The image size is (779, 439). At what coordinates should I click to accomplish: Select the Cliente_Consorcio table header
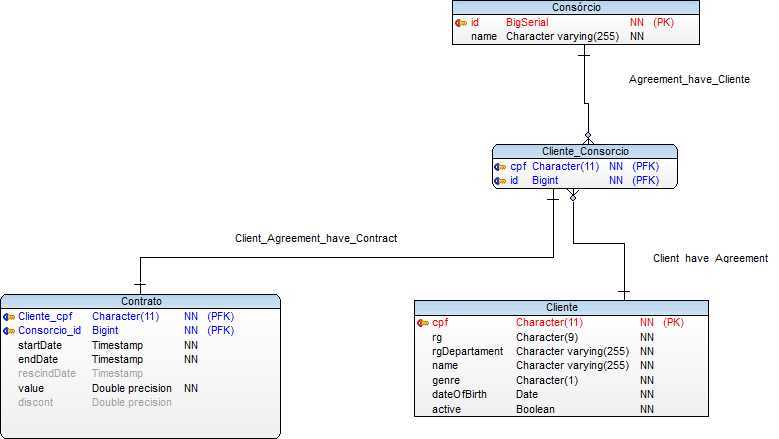coord(585,151)
